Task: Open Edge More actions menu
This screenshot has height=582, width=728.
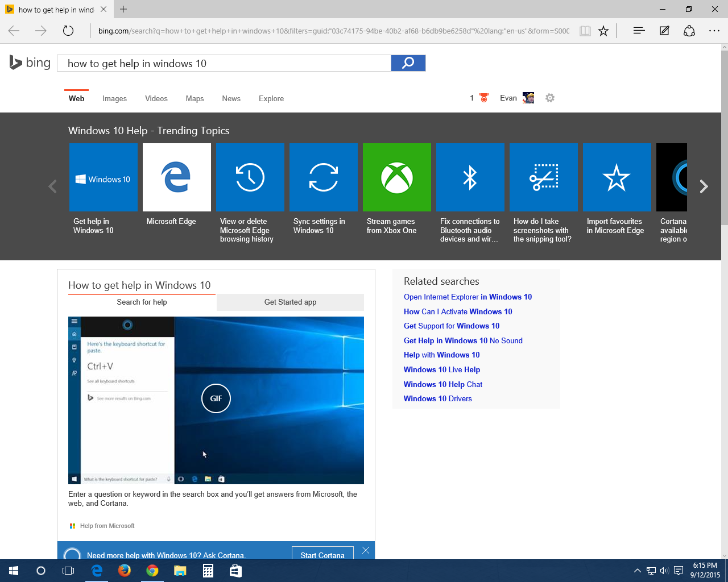Action: pos(714,31)
